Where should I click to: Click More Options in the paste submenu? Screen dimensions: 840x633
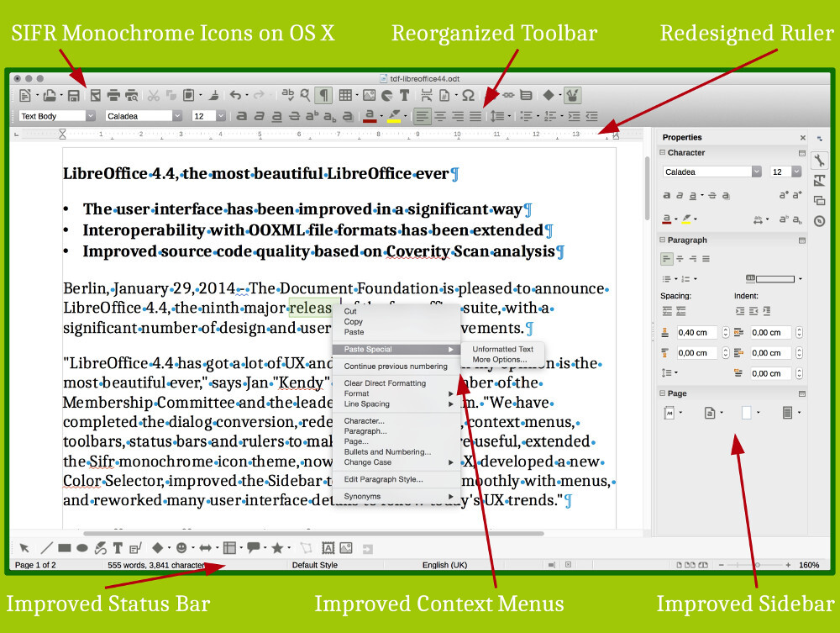(502, 359)
